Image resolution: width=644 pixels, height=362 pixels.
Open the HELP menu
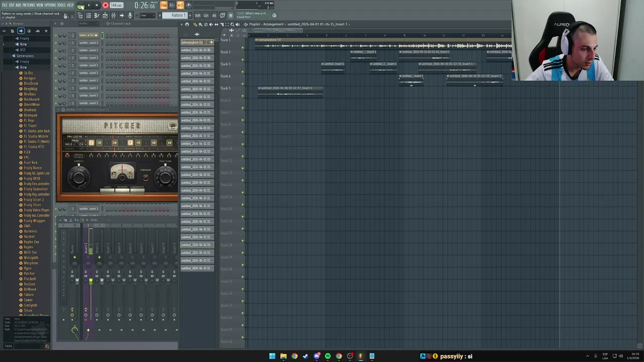point(70,5)
